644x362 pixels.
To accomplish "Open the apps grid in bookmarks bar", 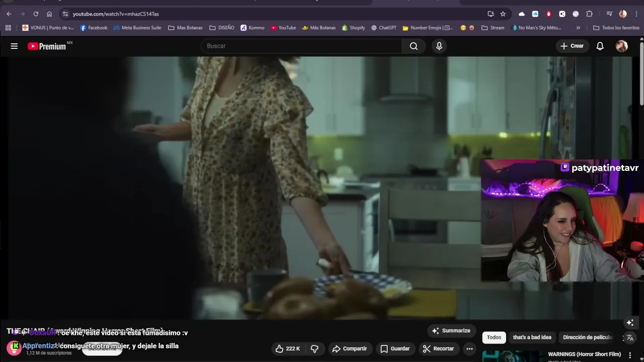I will [x=8, y=28].
